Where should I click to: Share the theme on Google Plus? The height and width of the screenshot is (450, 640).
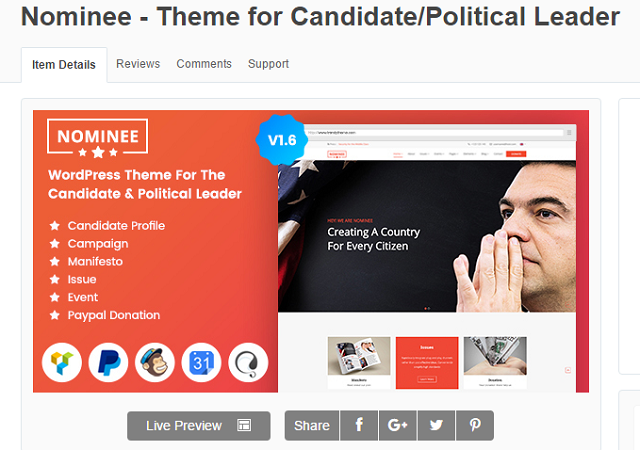[x=398, y=425]
